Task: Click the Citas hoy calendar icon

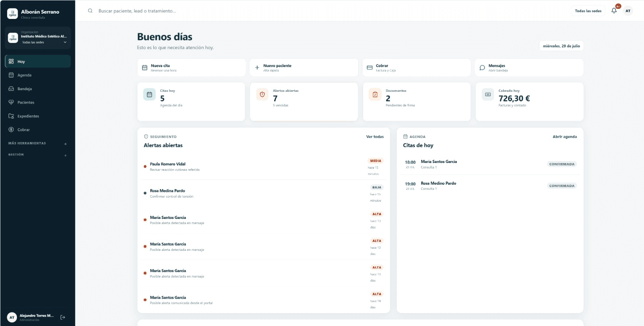Action: point(149,95)
